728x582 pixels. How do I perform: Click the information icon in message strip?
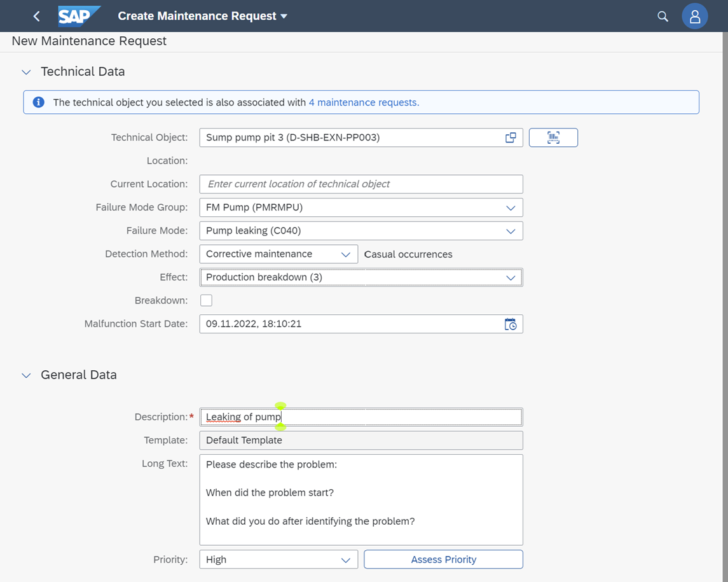pyautogui.click(x=39, y=102)
